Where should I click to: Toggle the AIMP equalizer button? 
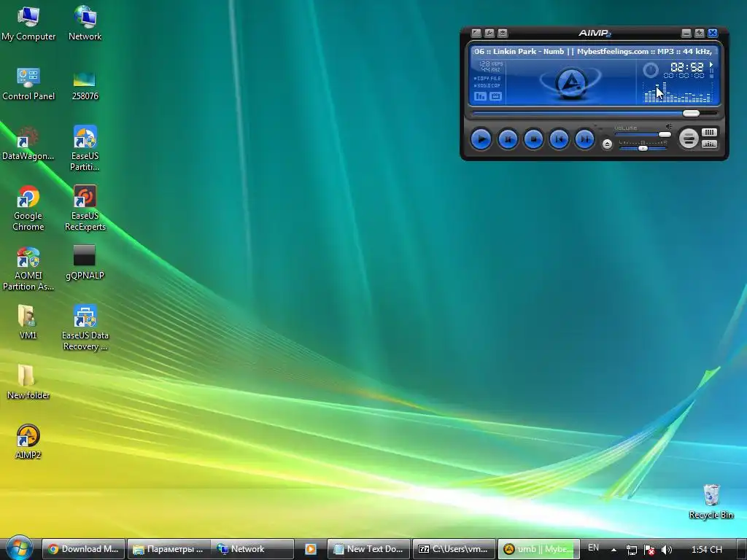pyautogui.click(x=709, y=144)
